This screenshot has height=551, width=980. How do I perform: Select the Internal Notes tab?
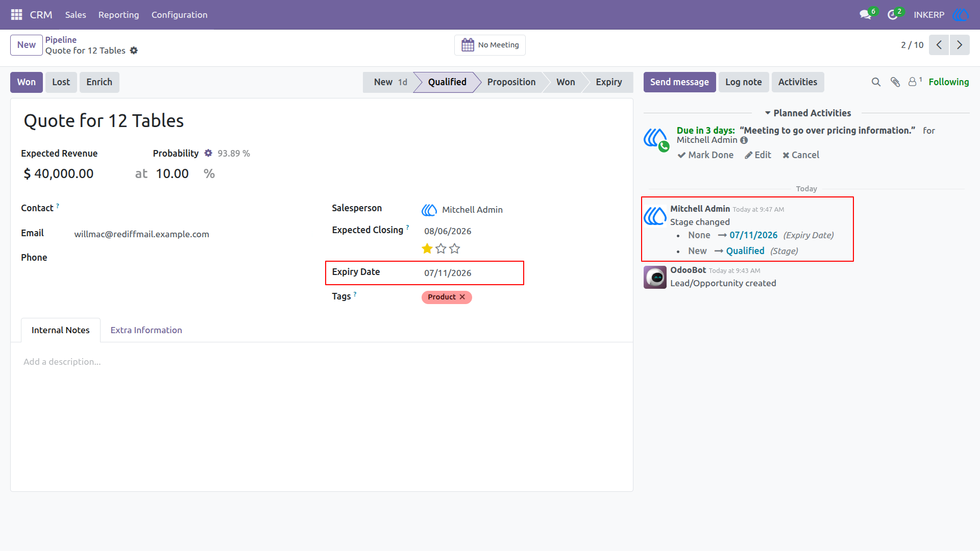pos(61,330)
